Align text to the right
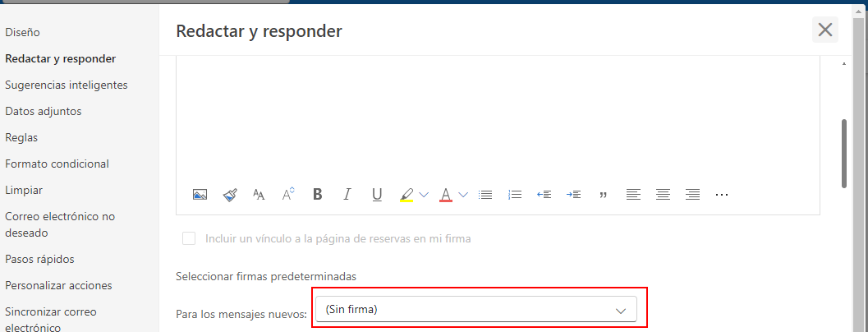 [x=692, y=195]
